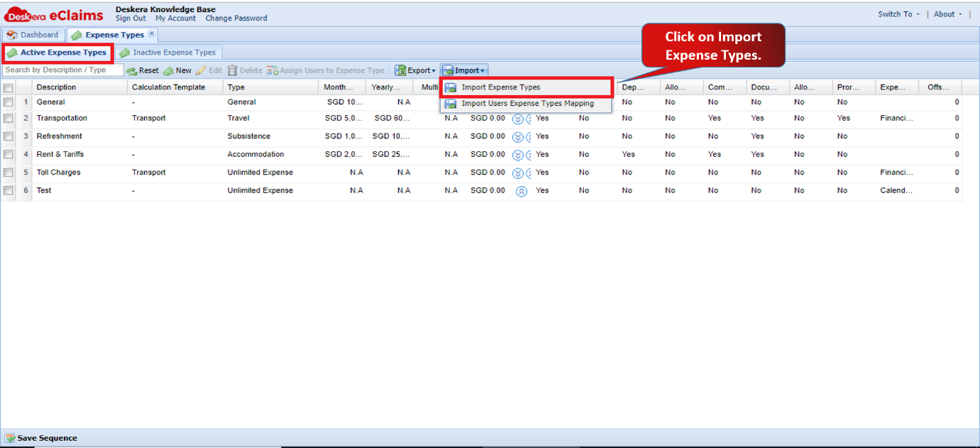Move the Refreshment row down with arrow icon
The image size is (980, 448).
pyautogui.click(x=518, y=136)
